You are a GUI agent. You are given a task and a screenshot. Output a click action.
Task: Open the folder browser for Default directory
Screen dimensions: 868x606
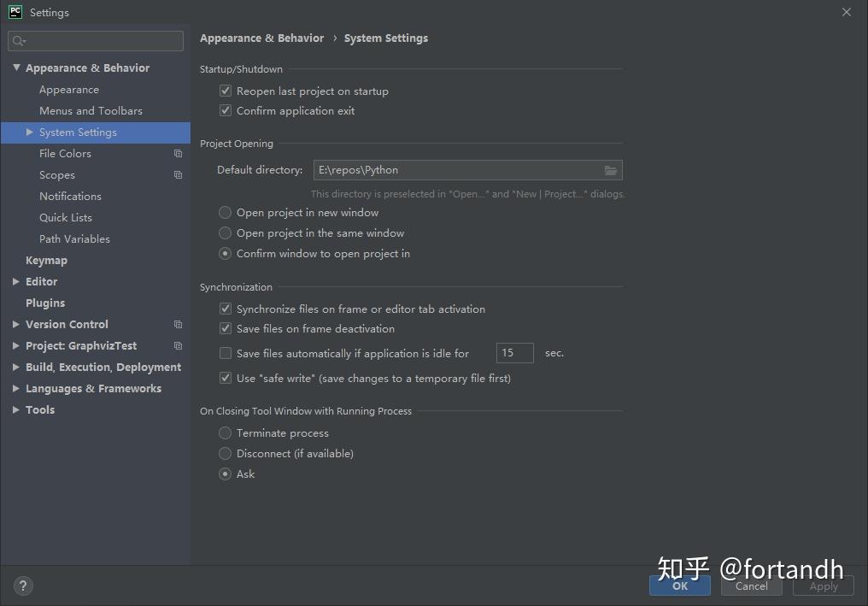point(611,169)
